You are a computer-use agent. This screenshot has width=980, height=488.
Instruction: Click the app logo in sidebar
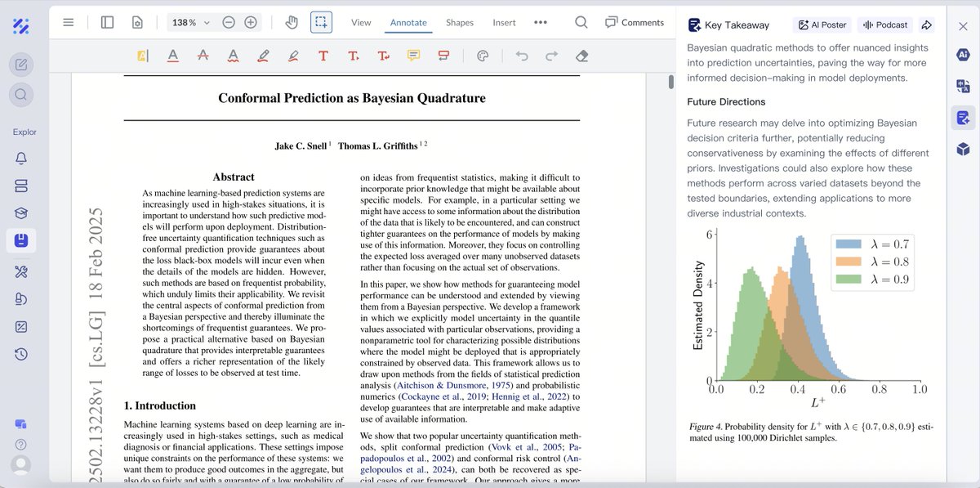click(x=21, y=26)
